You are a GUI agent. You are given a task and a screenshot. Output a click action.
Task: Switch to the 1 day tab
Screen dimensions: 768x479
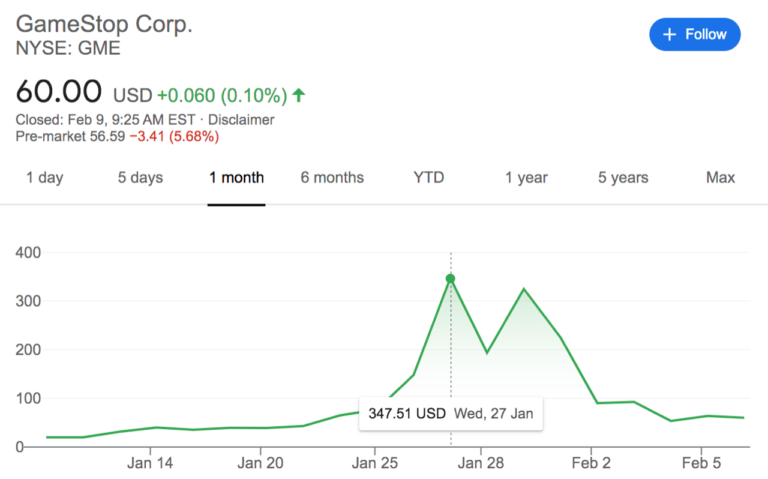(x=44, y=178)
